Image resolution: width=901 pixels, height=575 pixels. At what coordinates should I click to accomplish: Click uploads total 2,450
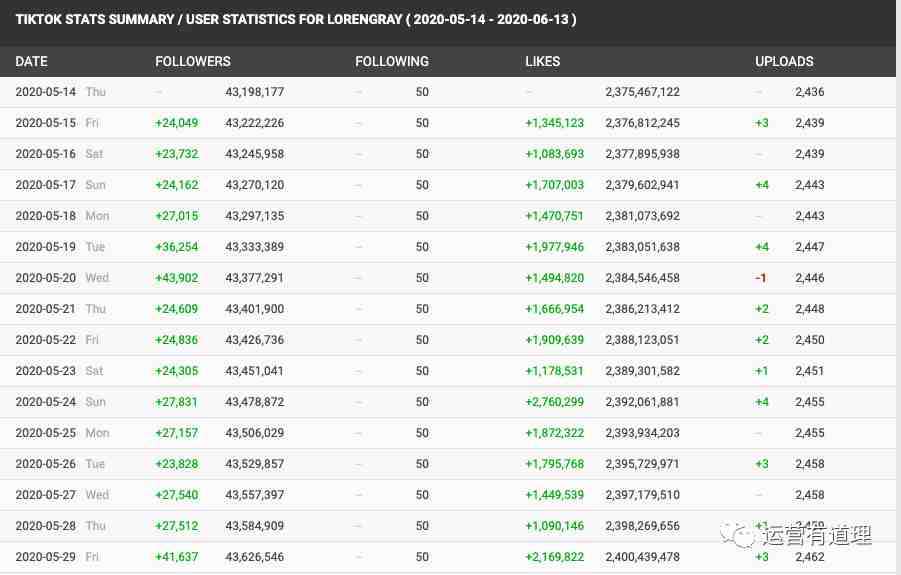[810, 340]
